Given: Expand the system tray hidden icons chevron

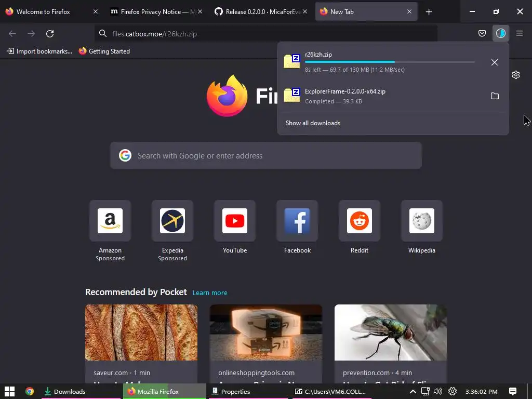Looking at the screenshot, I should coord(413,392).
